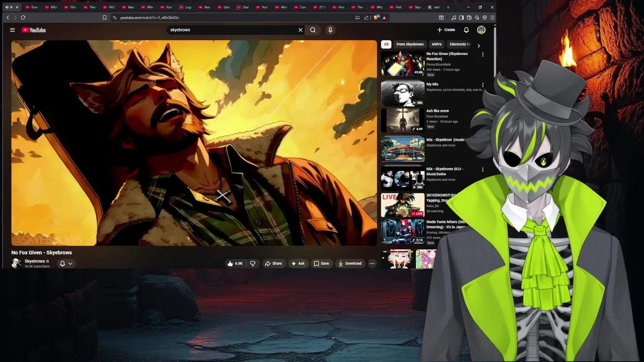Open the Skyebrows channel name link
The height and width of the screenshot is (362, 644).
[35, 261]
